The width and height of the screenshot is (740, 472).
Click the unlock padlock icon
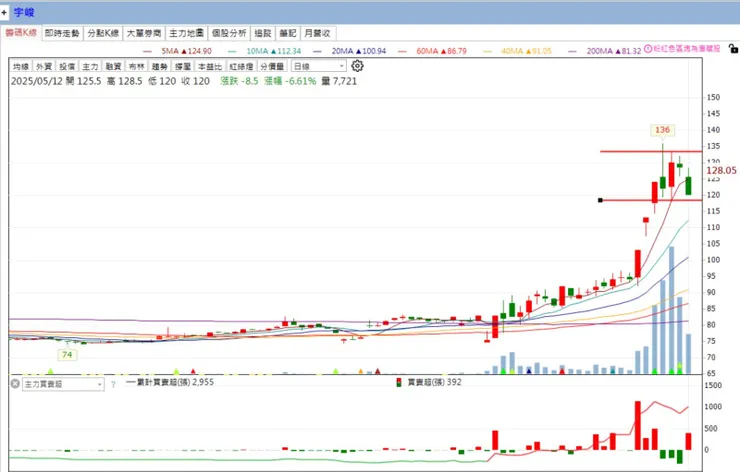click(733, 48)
